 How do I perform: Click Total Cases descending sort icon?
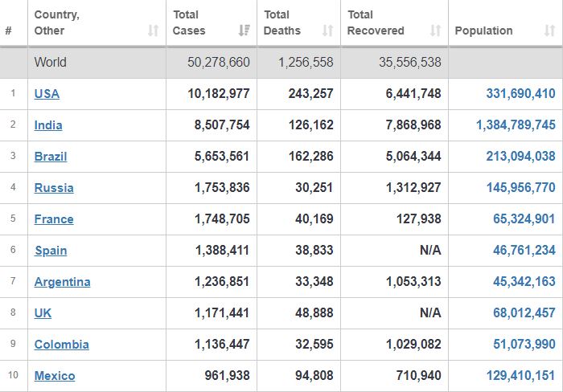(245, 31)
